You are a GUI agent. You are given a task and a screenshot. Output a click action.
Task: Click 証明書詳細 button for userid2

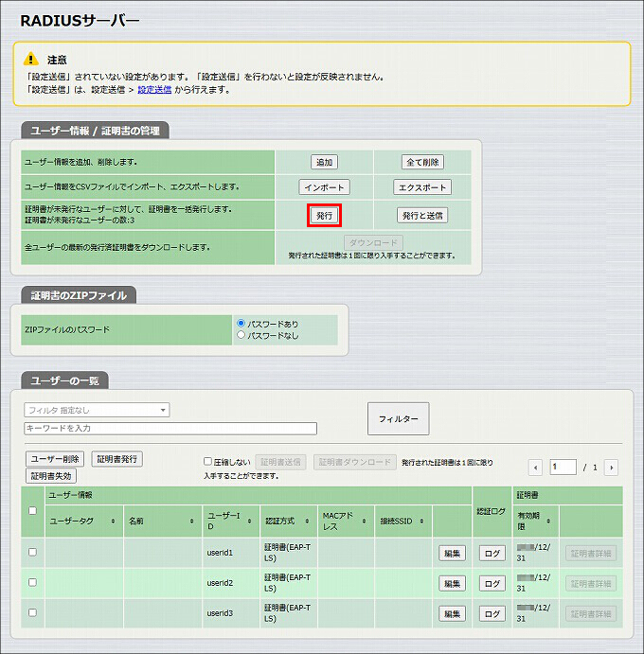click(x=591, y=584)
